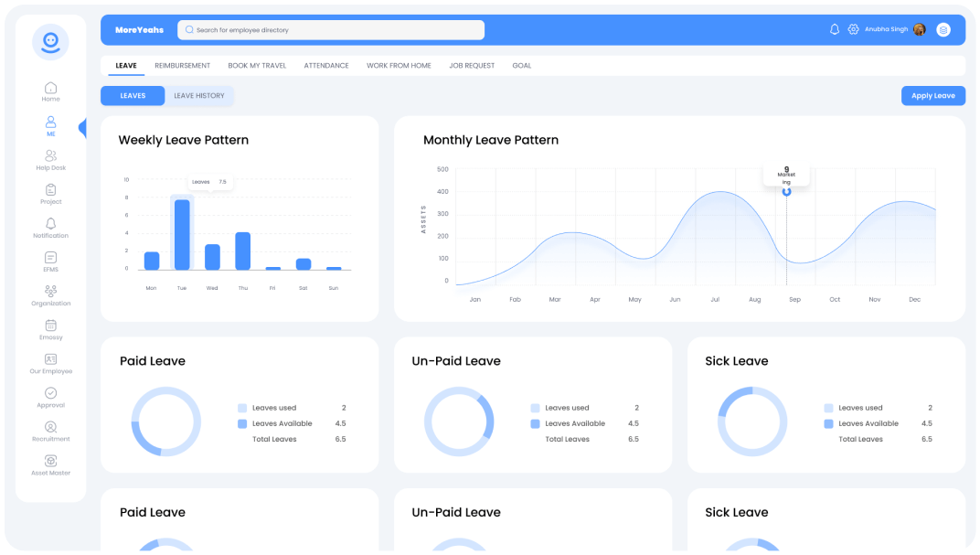Switch to the Leave History toggle
The width and height of the screenshot is (980, 555).
(x=199, y=96)
